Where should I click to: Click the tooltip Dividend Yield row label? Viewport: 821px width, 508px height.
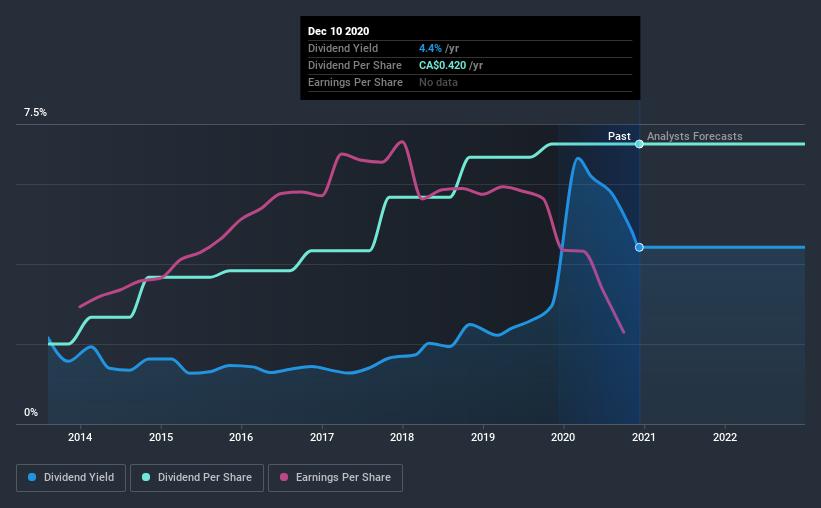click(343, 48)
